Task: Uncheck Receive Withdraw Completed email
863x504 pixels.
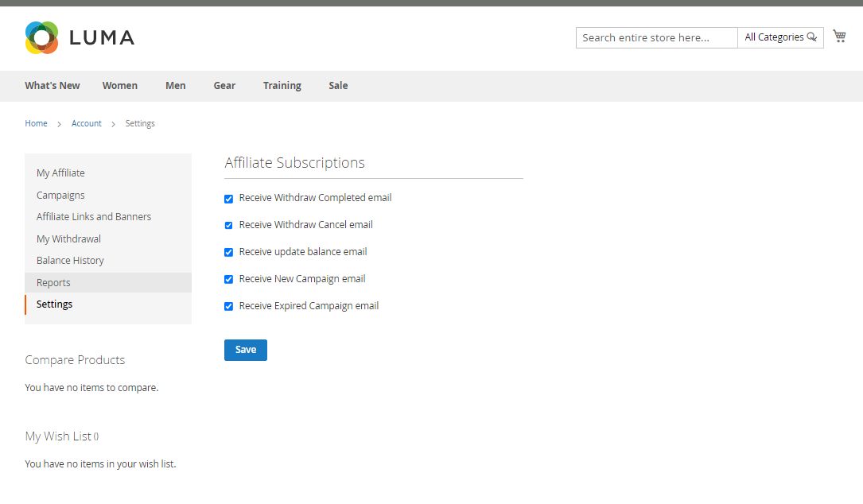Action: pos(229,199)
